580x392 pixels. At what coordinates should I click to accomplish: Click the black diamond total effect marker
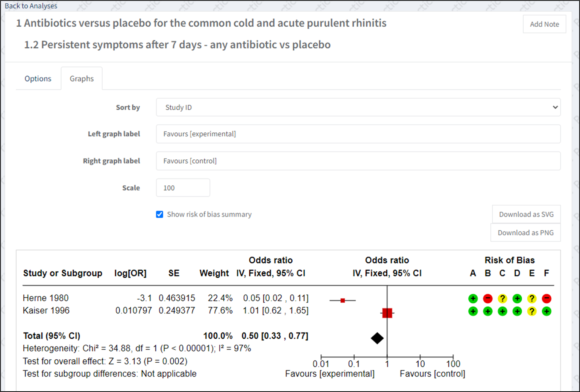(x=377, y=338)
